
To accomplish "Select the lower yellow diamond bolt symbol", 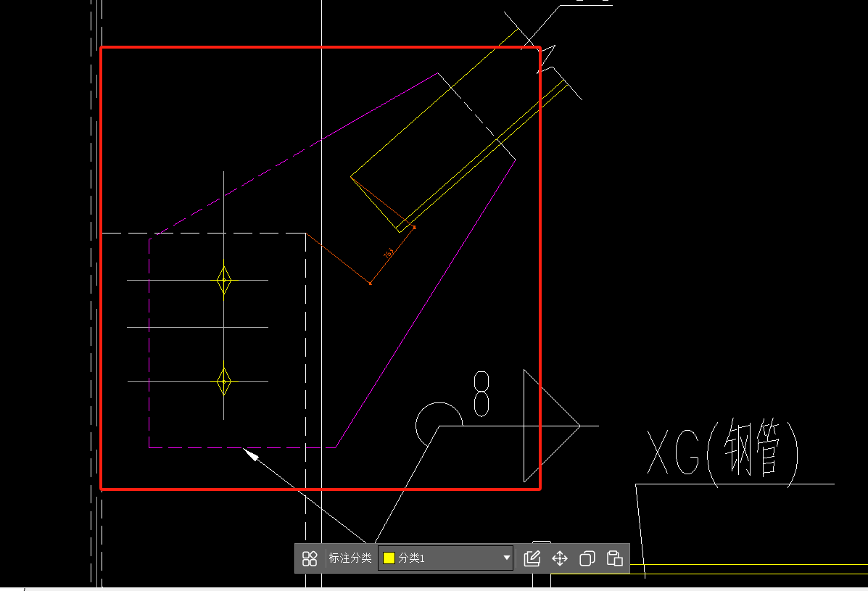I will [x=223, y=381].
